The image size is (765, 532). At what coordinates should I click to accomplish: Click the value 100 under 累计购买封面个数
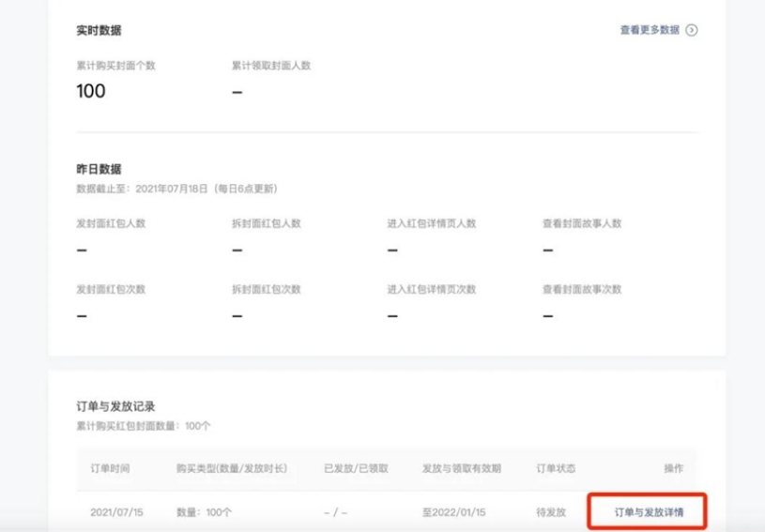tap(91, 91)
